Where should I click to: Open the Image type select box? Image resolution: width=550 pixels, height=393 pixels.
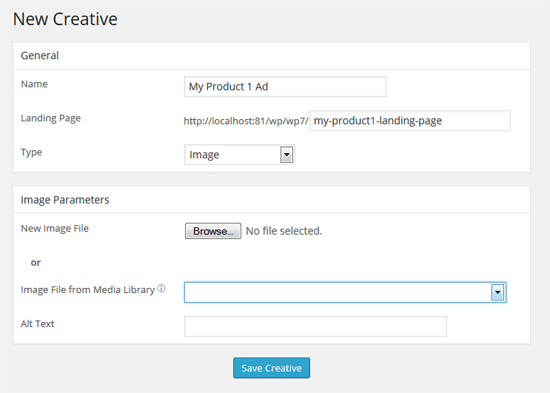tap(240, 154)
